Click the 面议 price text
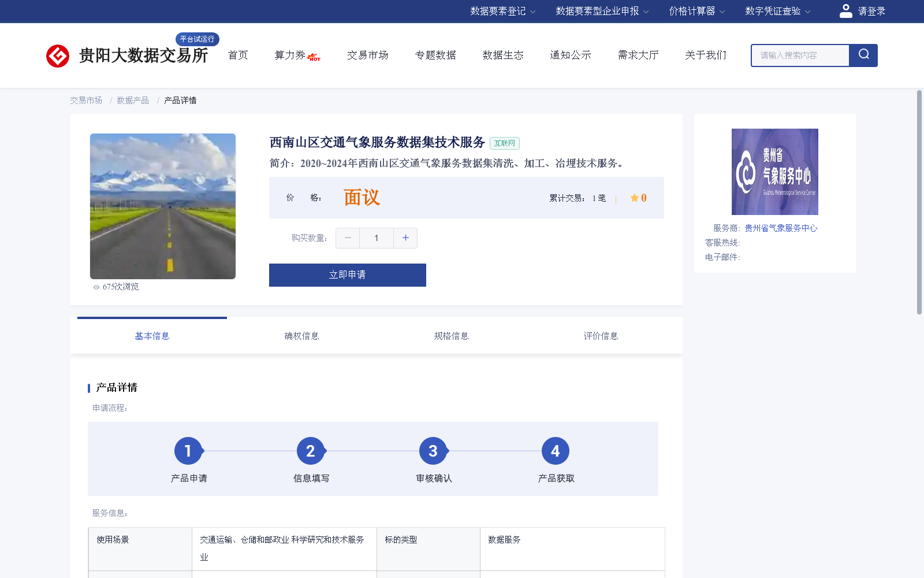 click(x=362, y=198)
